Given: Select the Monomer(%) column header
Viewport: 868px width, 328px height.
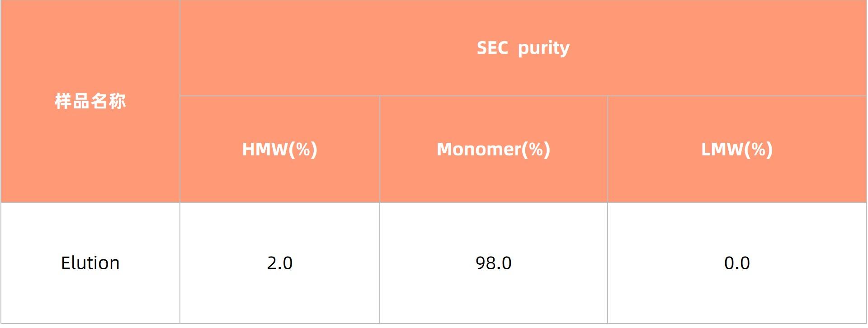Looking at the screenshot, I should click(493, 149).
